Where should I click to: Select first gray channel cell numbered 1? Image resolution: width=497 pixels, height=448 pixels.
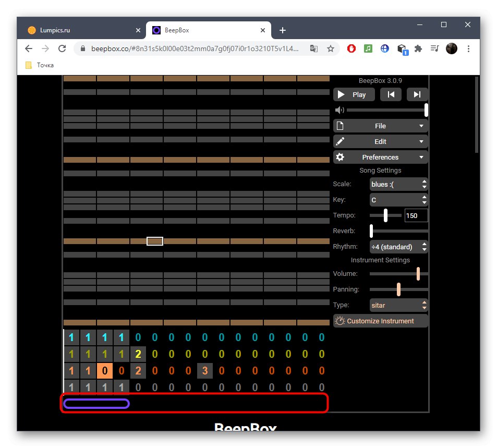tap(71, 387)
